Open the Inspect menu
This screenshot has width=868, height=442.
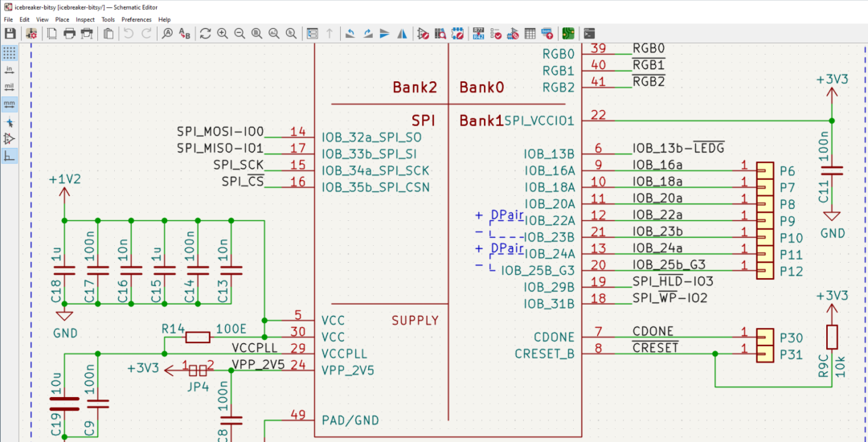pyautogui.click(x=85, y=19)
